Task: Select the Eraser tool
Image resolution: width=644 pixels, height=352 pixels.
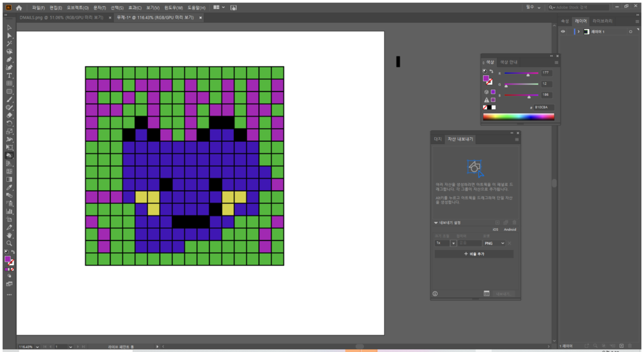Action: pos(9,116)
